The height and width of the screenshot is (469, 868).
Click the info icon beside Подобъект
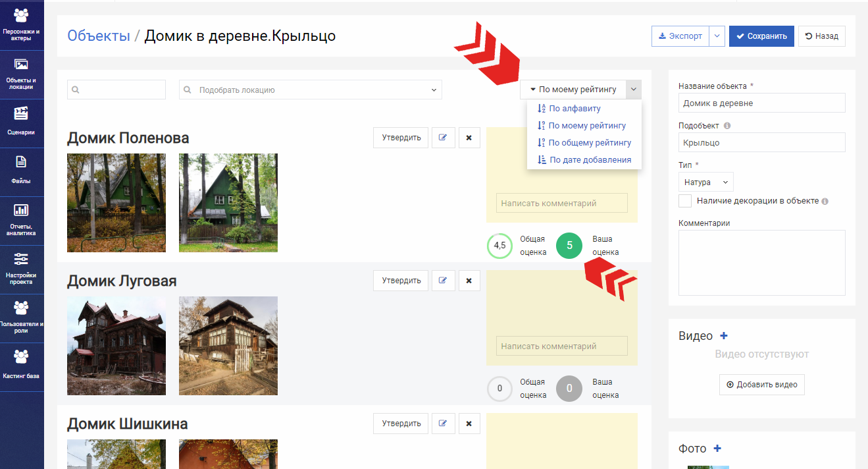727,125
